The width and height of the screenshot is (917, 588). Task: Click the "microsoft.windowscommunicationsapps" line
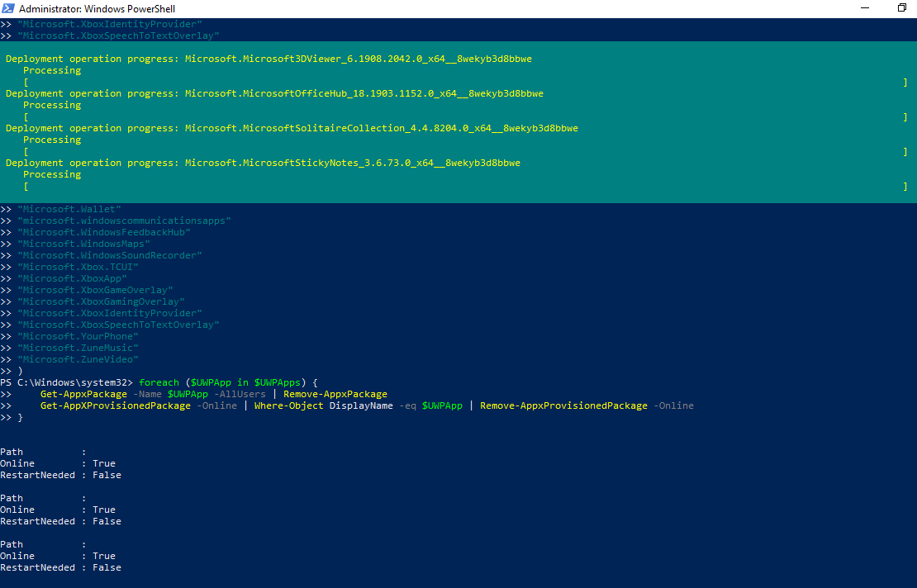[124, 221]
